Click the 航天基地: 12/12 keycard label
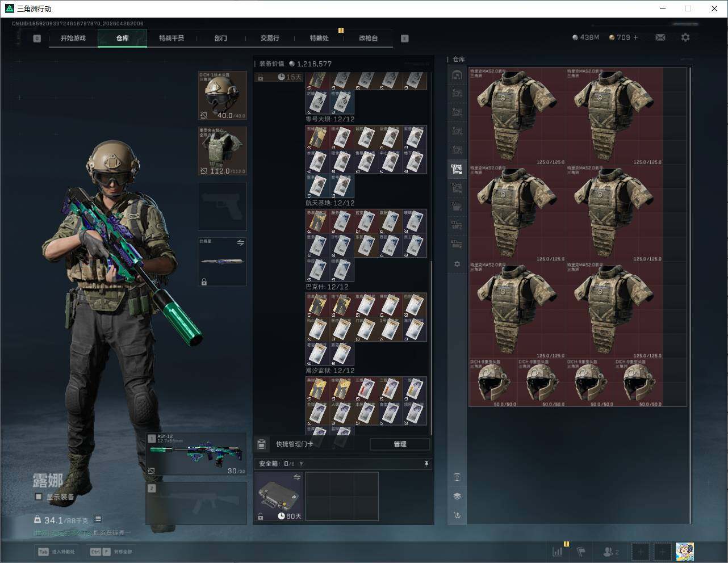Viewport: 728px width, 563px height. point(330,203)
